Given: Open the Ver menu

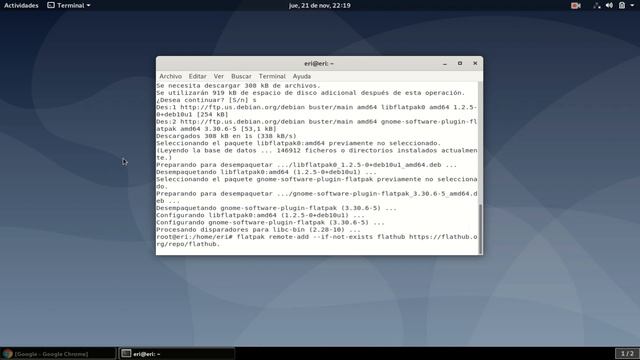Looking at the screenshot, I should 219,76.
